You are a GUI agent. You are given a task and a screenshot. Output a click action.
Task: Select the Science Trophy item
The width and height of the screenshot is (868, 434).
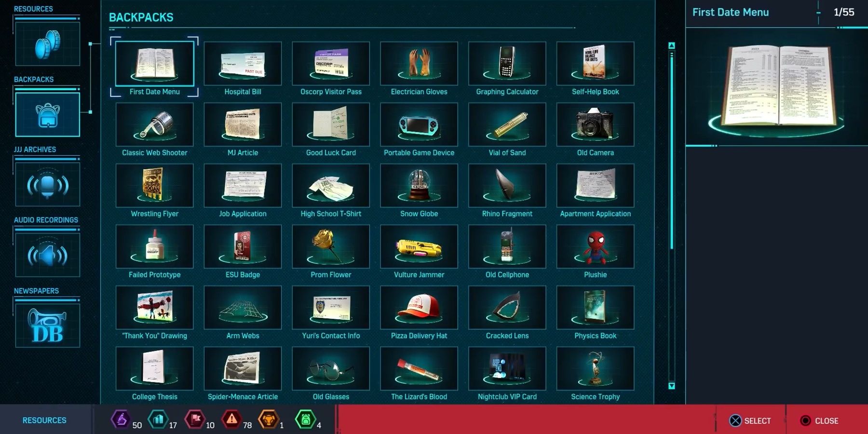click(x=595, y=369)
